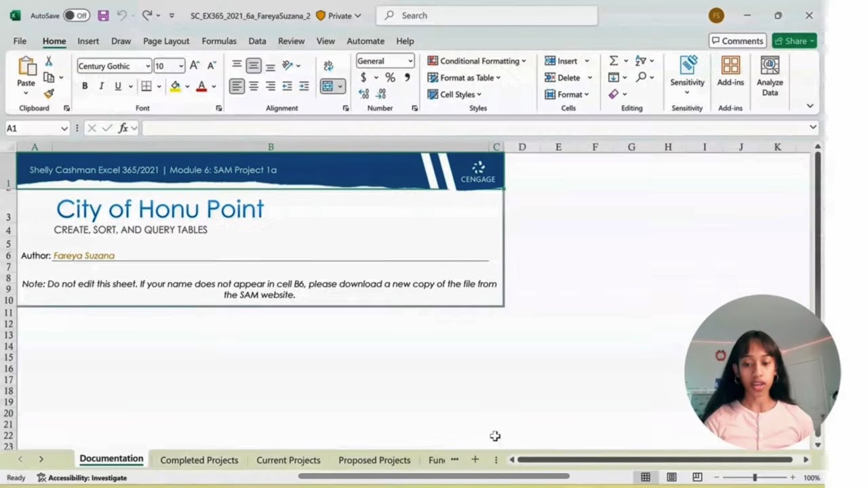Switch to the Data ribbon tab
Screen dimensions: 868x488
(x=257, y=41)
